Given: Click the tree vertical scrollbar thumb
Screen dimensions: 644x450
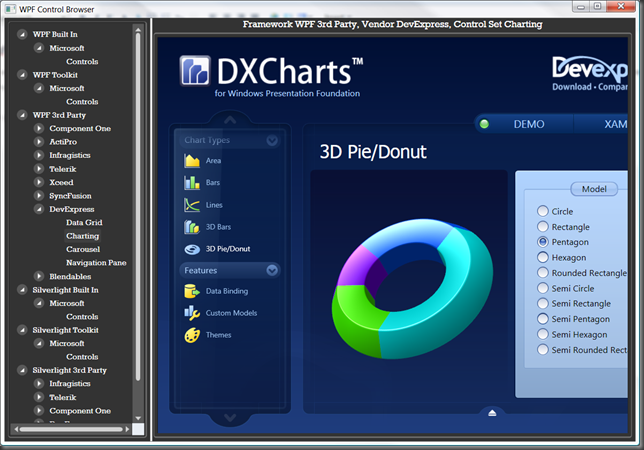Looking at the screenshot, I should (138, 207).
